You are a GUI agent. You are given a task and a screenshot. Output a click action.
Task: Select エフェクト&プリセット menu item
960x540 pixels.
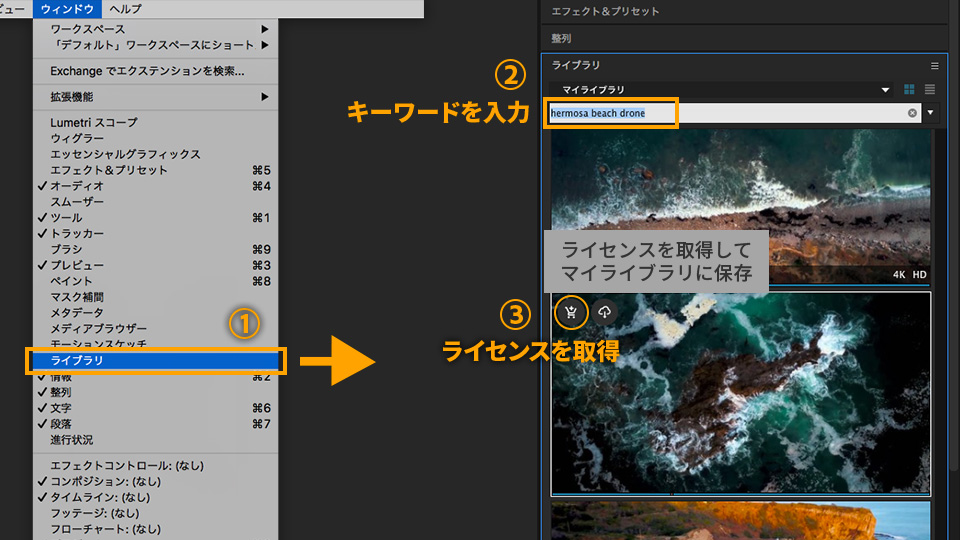[x=156, y=170]
